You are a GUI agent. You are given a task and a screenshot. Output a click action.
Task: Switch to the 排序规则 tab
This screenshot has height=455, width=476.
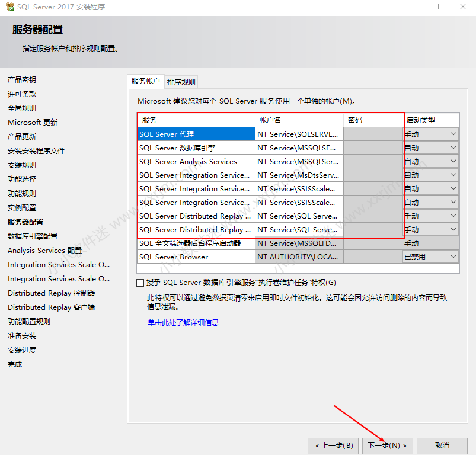[181, 82]
